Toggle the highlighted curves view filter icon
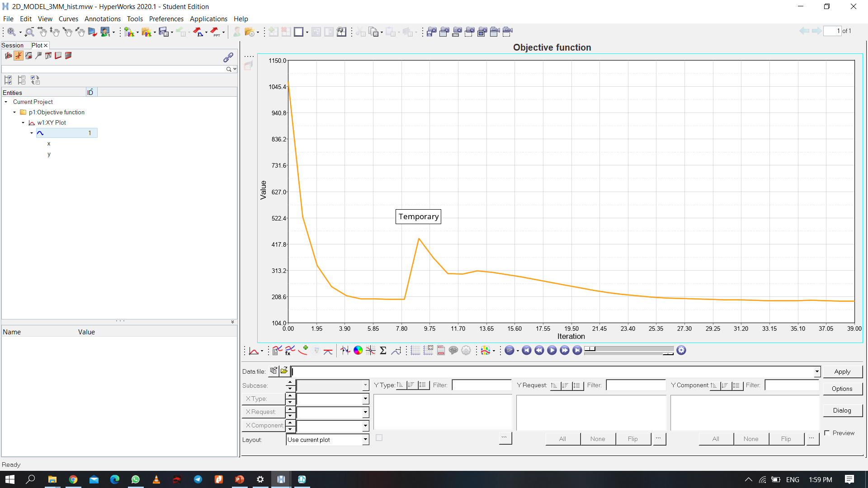Viewport: 868px width, 488px height. coord(19,56)
